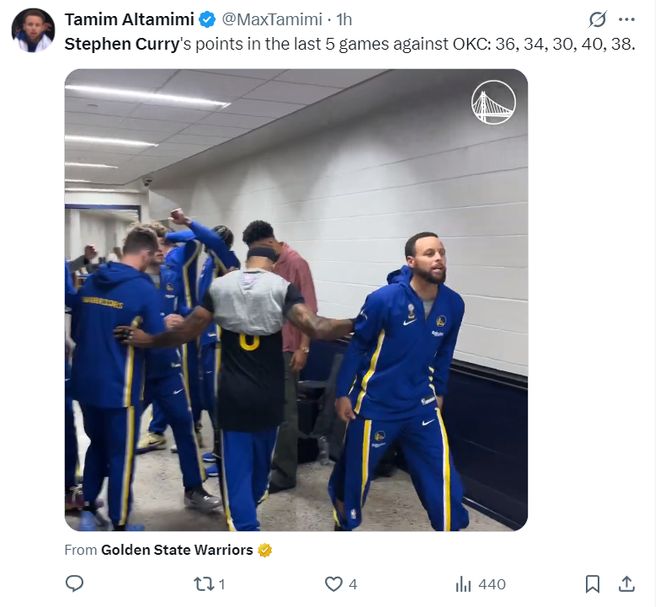
Task: Click the 1h post timestamp
Action: (x=344, y=19)
